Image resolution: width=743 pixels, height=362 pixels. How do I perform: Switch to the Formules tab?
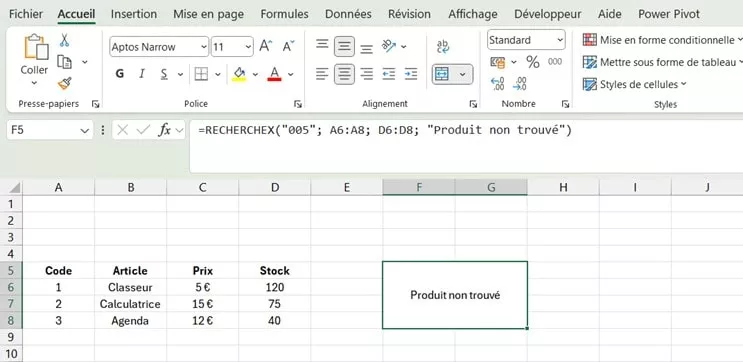pos(284,14)
